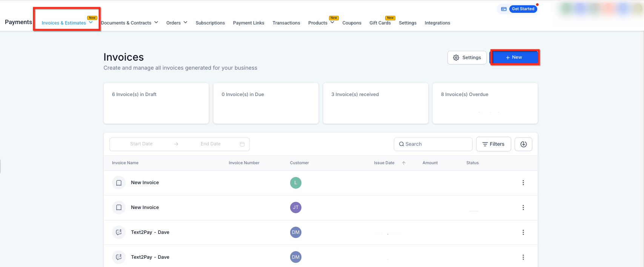The width and height of the screenshot is (644, 267).
Task: Sort by Issue Date arrow
Action: 404,163
